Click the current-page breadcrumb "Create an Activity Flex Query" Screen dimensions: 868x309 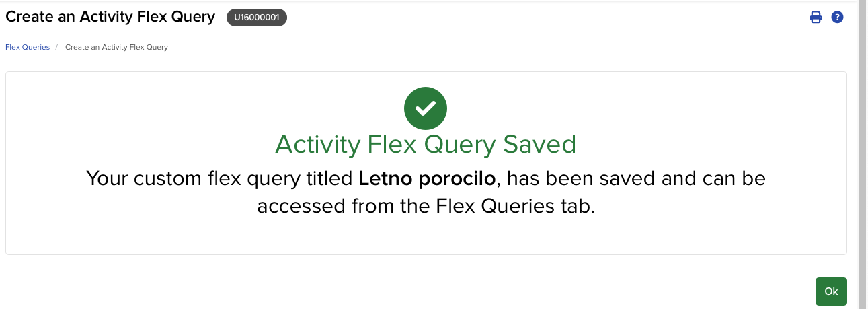[x=116, y=47]
